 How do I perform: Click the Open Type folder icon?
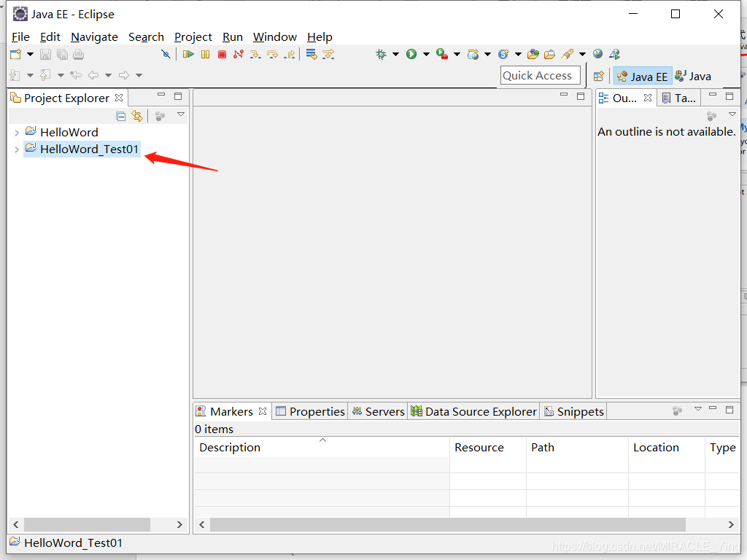[533, 54]
